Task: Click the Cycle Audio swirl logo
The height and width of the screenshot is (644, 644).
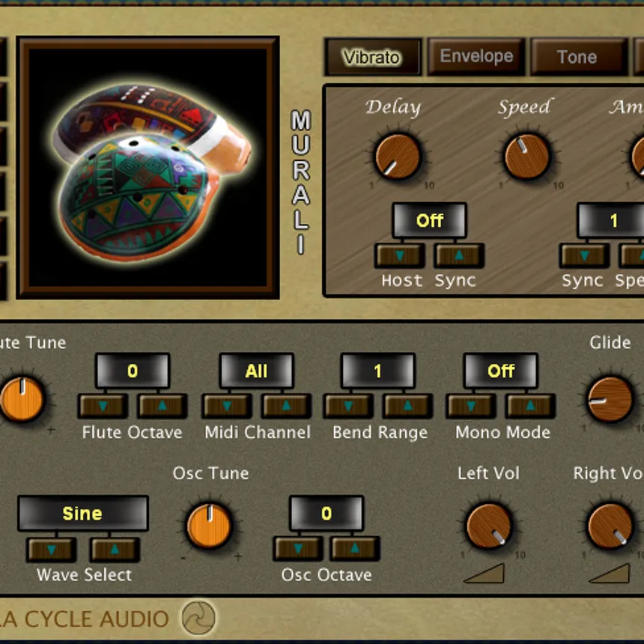Action: coord(198,618)
